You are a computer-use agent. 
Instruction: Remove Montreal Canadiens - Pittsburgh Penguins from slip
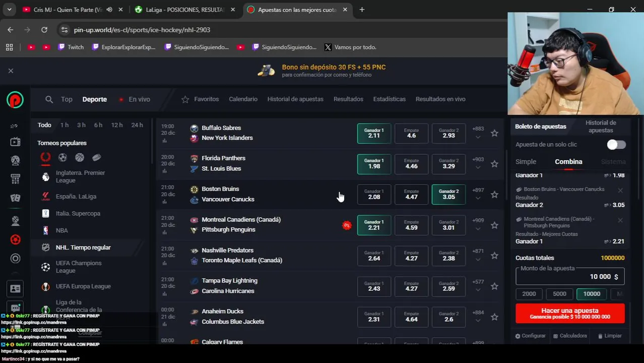620,220
